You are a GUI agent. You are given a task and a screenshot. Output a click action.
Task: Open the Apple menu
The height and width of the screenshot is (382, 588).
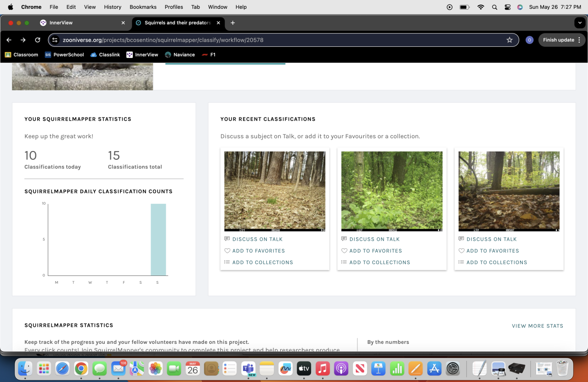tap(11, 7)
